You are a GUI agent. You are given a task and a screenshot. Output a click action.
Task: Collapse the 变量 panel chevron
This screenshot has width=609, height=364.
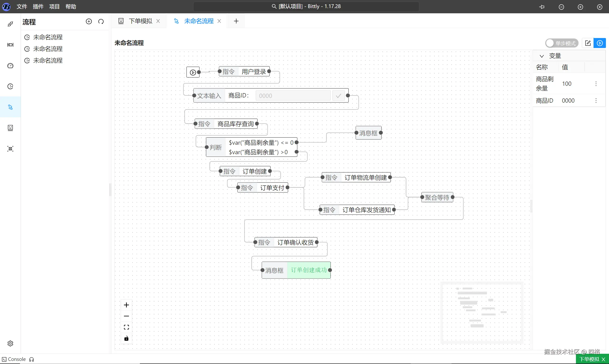541,56
